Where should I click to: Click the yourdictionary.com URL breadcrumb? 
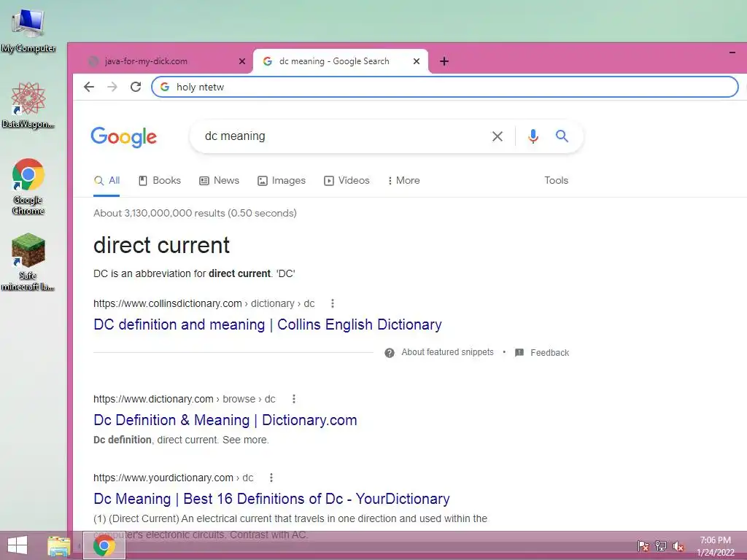174,477
